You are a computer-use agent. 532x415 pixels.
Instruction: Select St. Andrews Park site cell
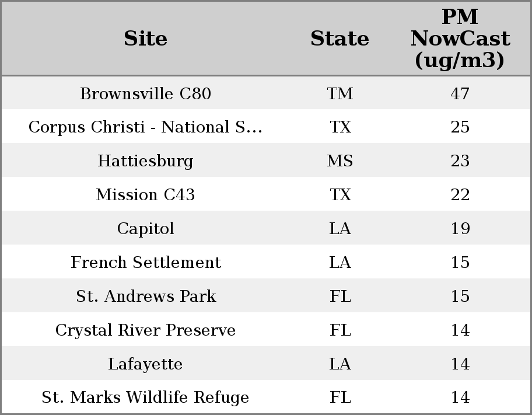[145, 296]
